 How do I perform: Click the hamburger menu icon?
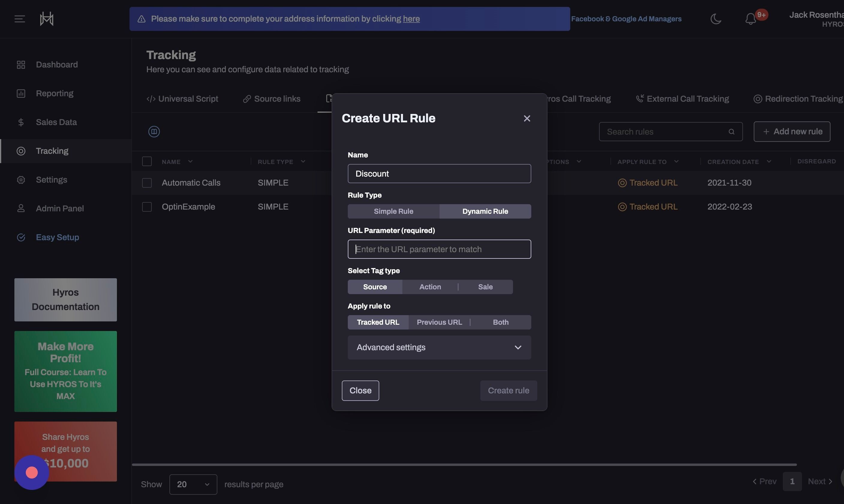[20, 19]
